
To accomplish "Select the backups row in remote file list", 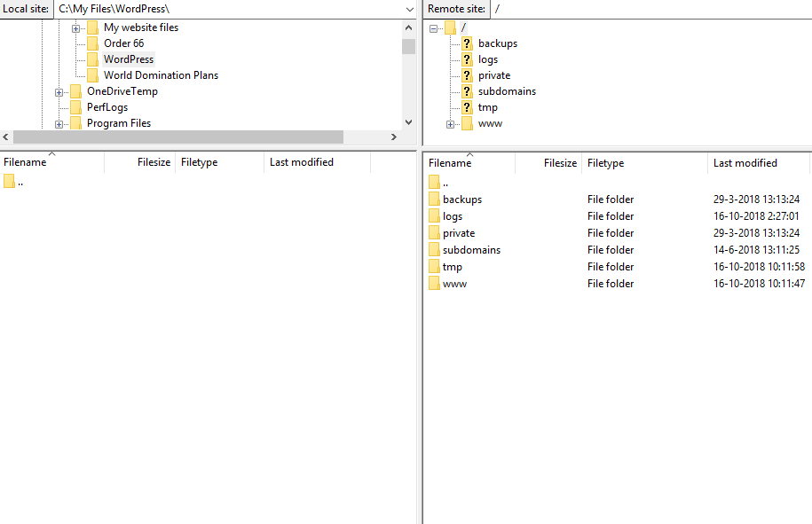I will [x=618, y=199].
